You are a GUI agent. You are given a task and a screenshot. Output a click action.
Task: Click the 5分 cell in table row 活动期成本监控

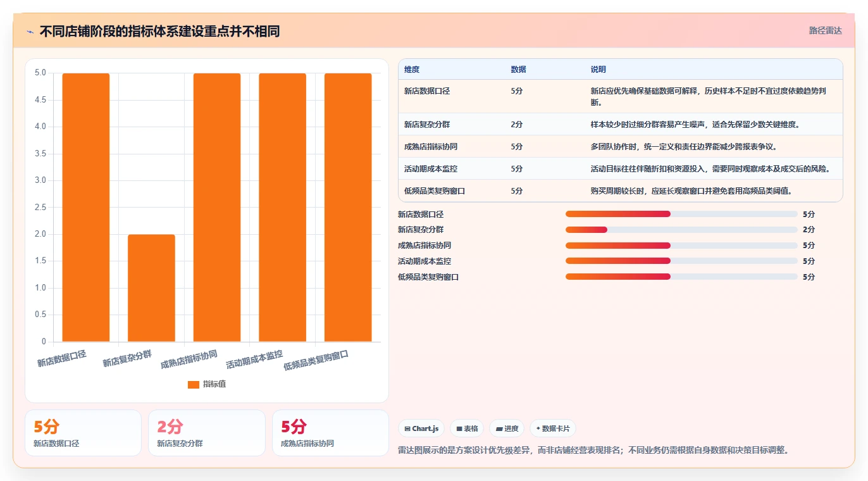pyautogui.click(x=516, y=169)
